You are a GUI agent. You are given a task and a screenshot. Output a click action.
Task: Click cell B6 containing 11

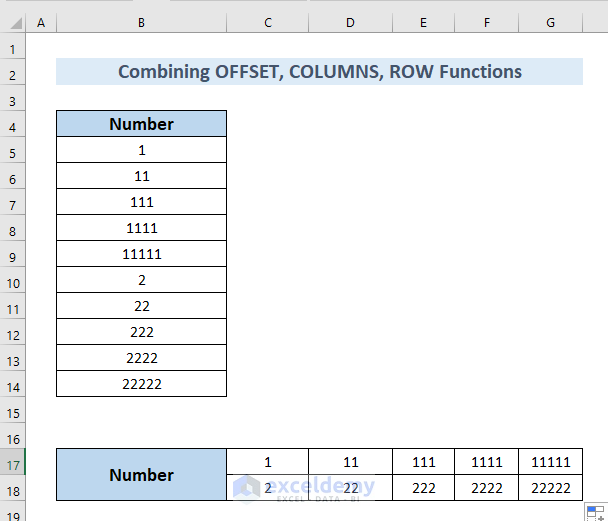click(142, 176)
